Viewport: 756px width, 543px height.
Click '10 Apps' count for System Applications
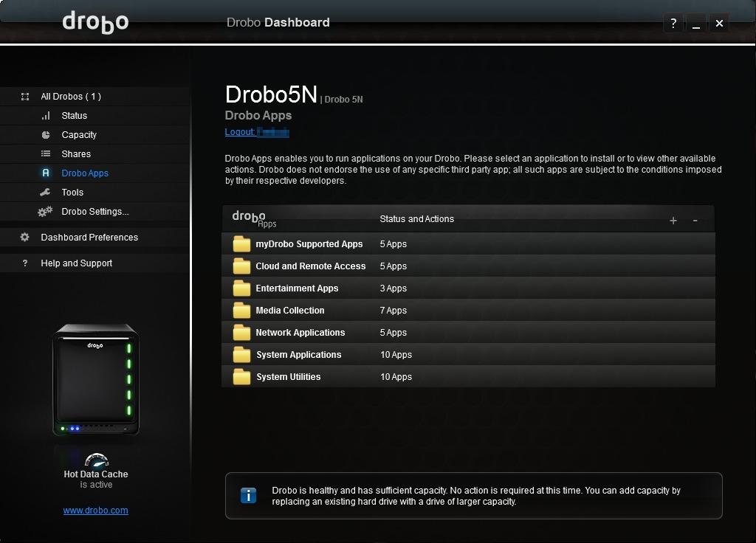point(396,355)
